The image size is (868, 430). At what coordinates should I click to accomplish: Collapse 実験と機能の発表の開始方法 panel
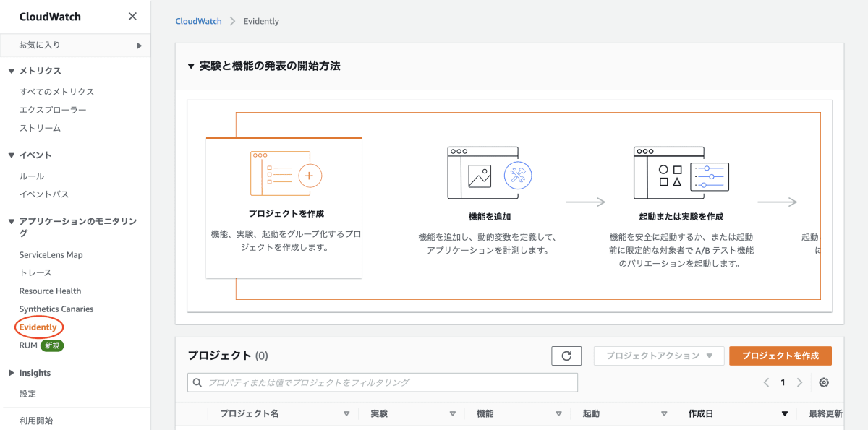191,66
